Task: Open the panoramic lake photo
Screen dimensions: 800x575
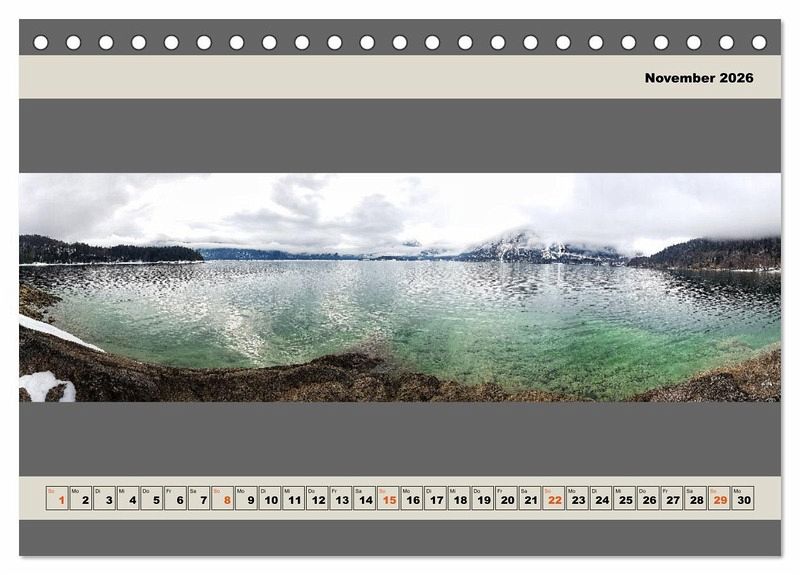Action: (x=400, y=288)
